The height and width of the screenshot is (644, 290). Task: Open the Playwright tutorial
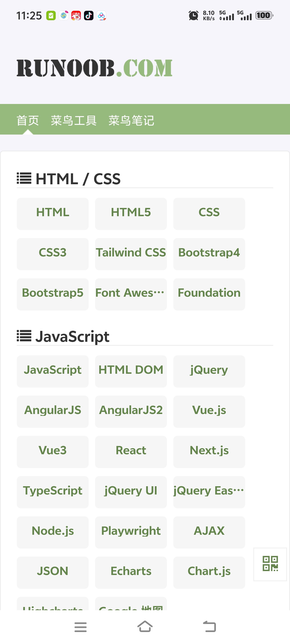pos(131,532)
